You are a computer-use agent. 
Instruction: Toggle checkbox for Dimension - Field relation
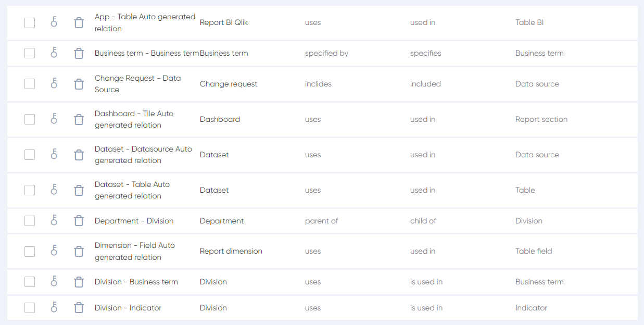click(x=30, y=251)
